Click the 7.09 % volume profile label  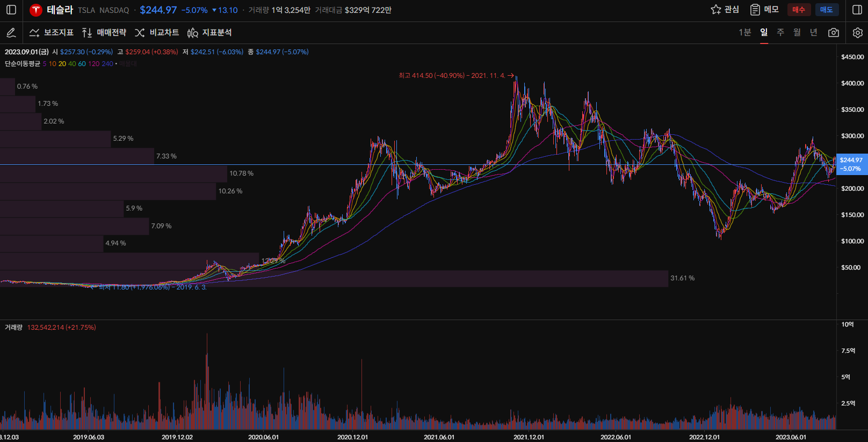click(161, 226)
